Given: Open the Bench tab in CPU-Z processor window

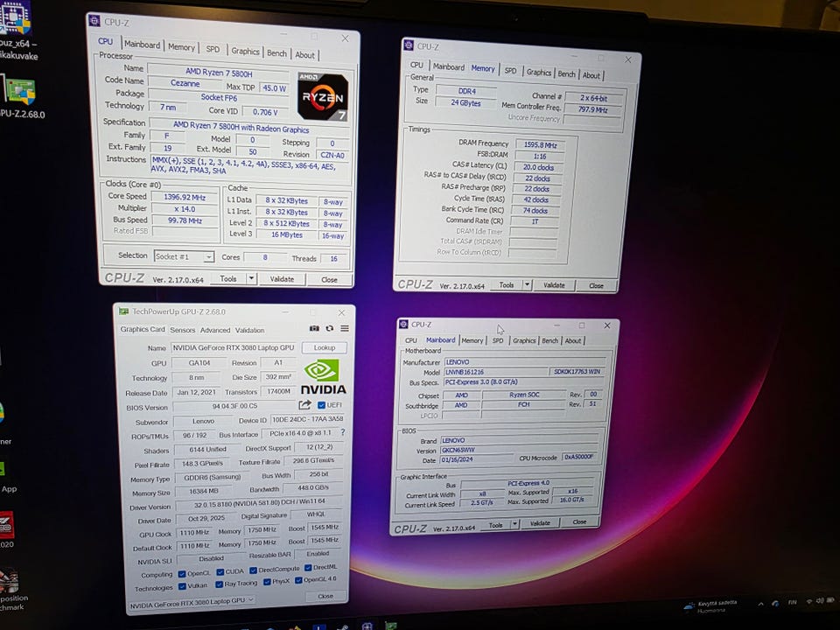Looking at the screenshot, I should [276, 53].
